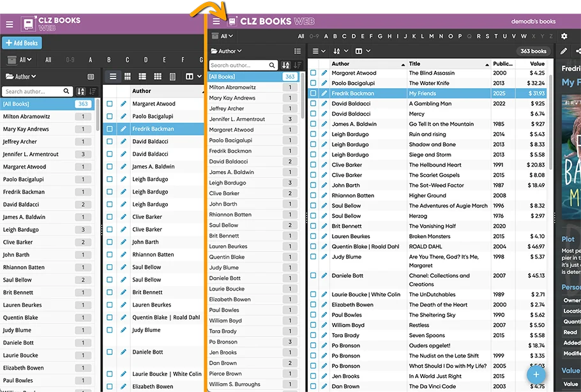The width and height of the screenshot is (581, 392).
Task: Open the All collection dropdown in the left window
Action: pos(19,59)
